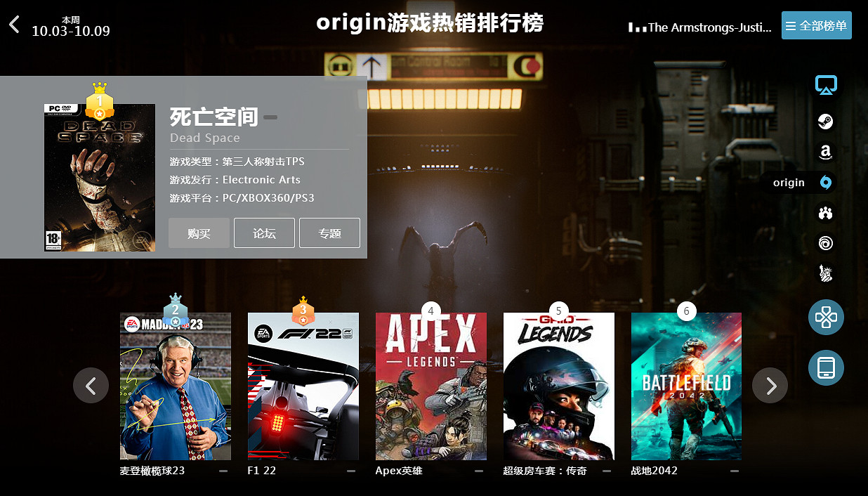Open console rankings via the gamepad icon

826,317
